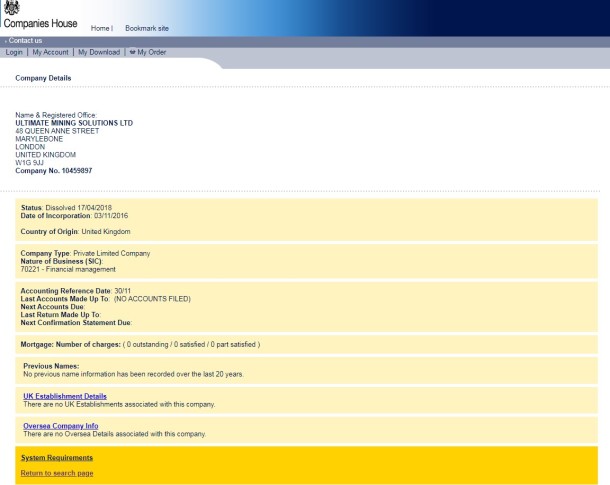The height and width of the screenshot is (485, 610).
Task: Open the UK Establishment Details link
Action: click(65, 396)
